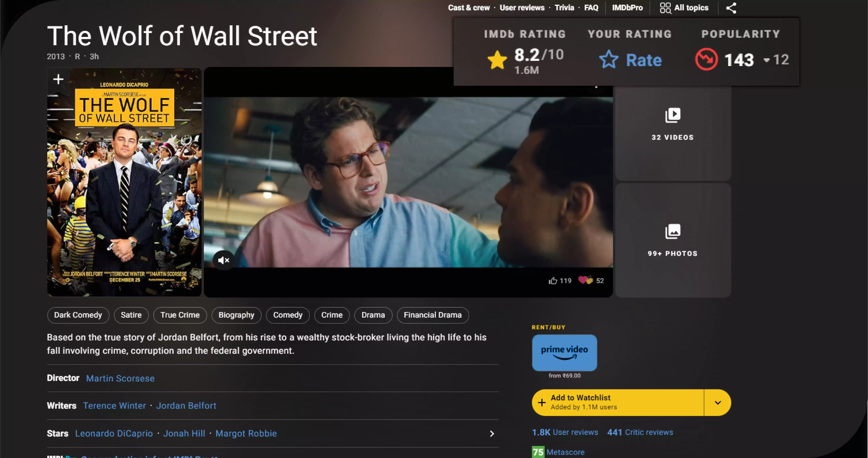Open Cast & crew page
Screen dimensions: 868x458
tap(469, 8)
